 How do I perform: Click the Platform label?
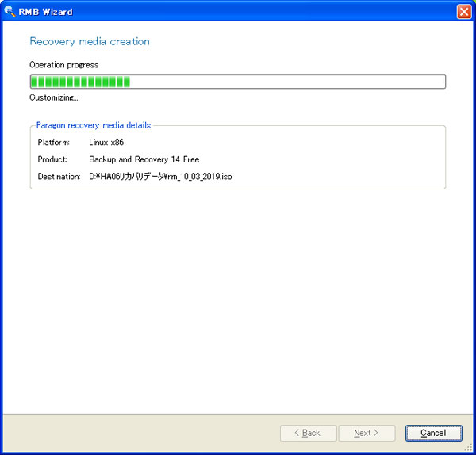[x=53, y=143]
